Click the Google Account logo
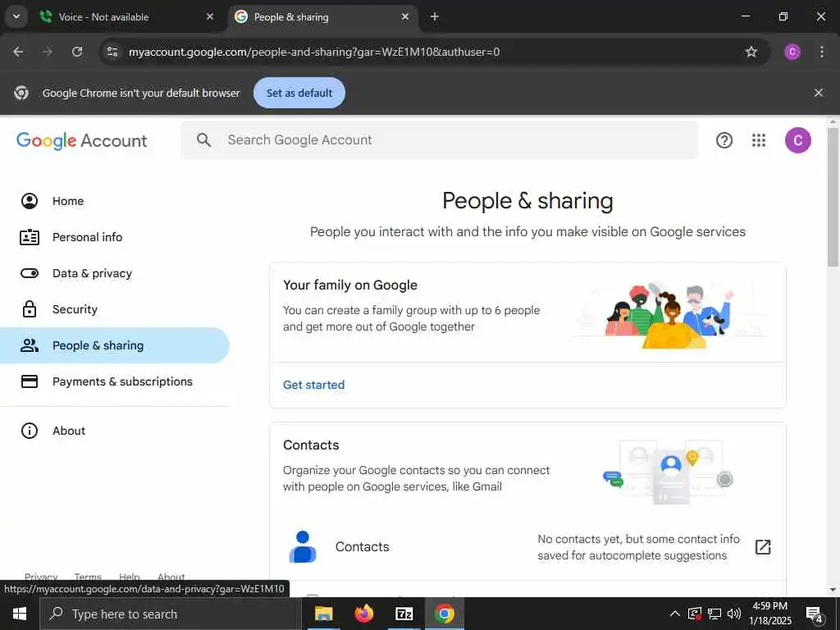Viewport: 840px width, 630px height. point(82,141)
